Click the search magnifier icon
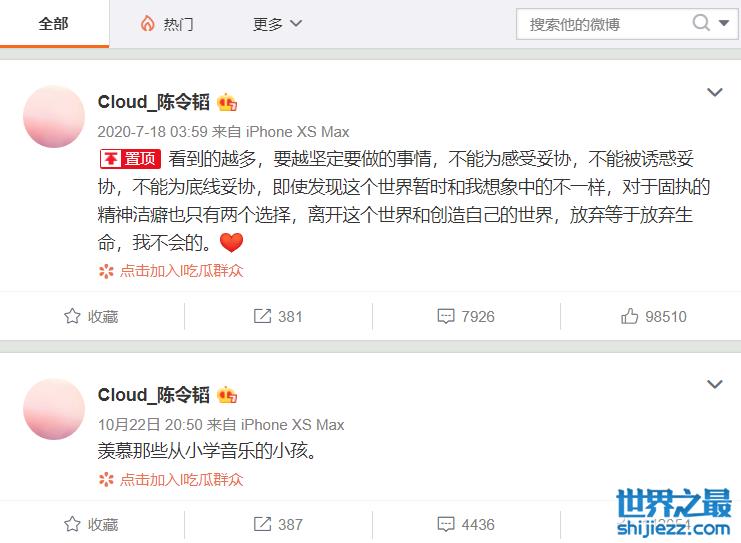Image resolution: width=741 pixels, height=543 pixels. click(701, 22)
